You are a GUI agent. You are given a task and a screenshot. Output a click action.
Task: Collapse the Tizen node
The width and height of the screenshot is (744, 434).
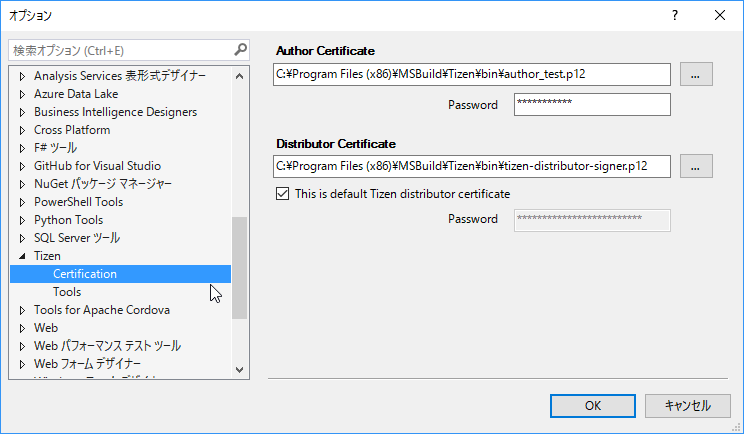coord(22,256)
